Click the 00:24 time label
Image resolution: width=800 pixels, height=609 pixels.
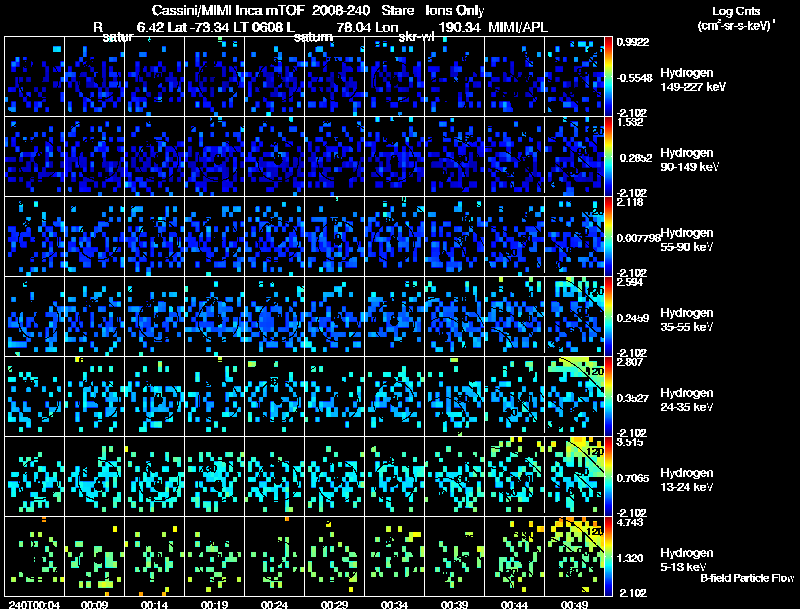click(x=274, y=604)
